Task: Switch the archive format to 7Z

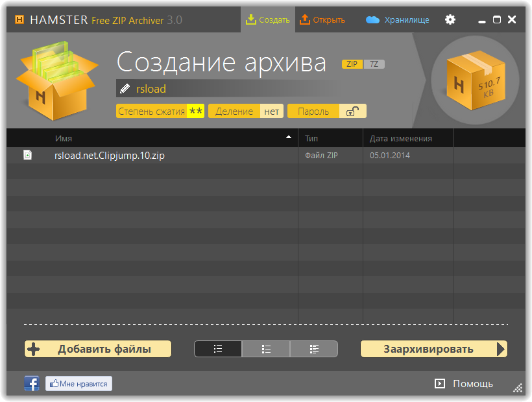Action: click(x=375, y=64)
